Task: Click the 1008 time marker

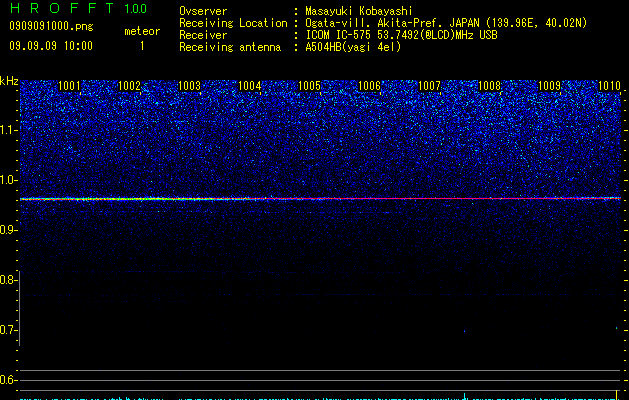Action: (x=490, y=86)
